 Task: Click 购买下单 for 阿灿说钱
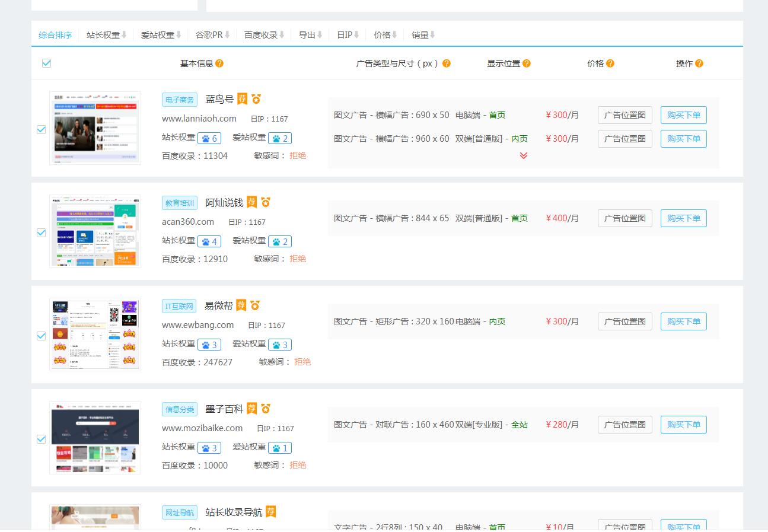(x=683, y=218)
